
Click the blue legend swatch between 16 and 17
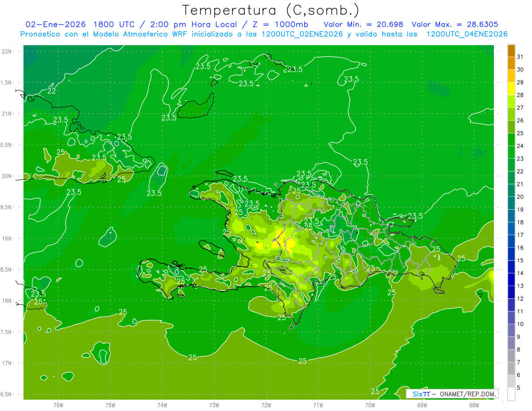click(511, 242)
